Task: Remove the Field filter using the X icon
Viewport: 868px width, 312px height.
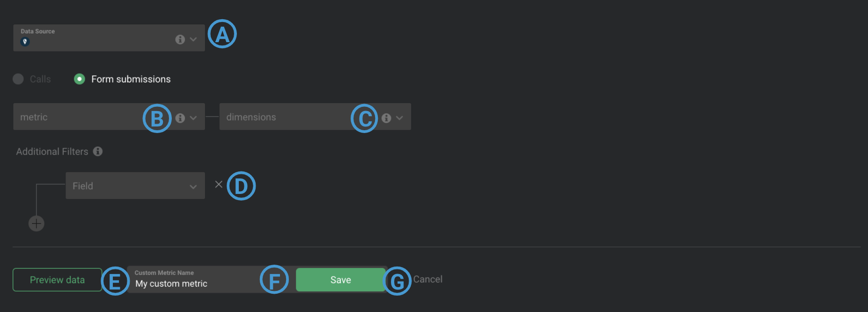Action: (218, 185)
